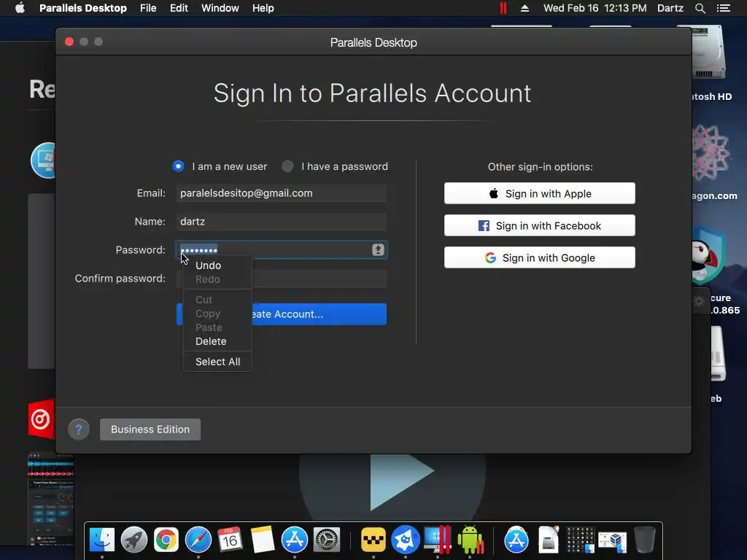
Task: Open the red target icon on left
Action: pos(42,419)
